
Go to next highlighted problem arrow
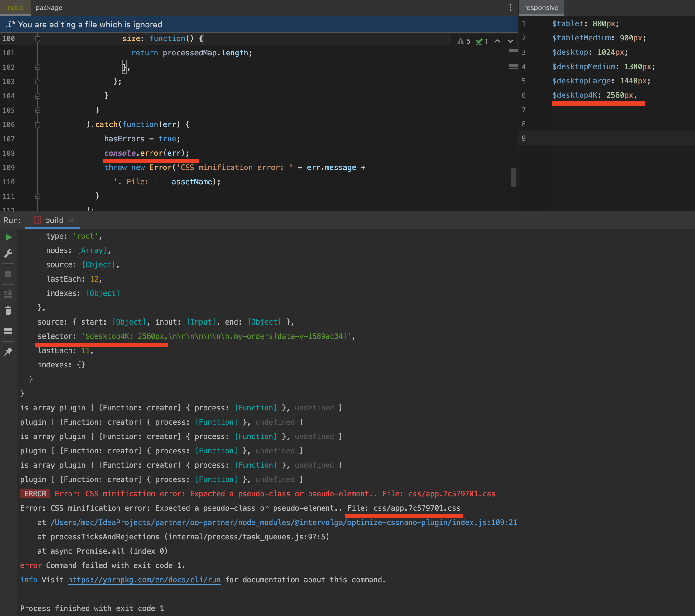click(x=510, y=41)
